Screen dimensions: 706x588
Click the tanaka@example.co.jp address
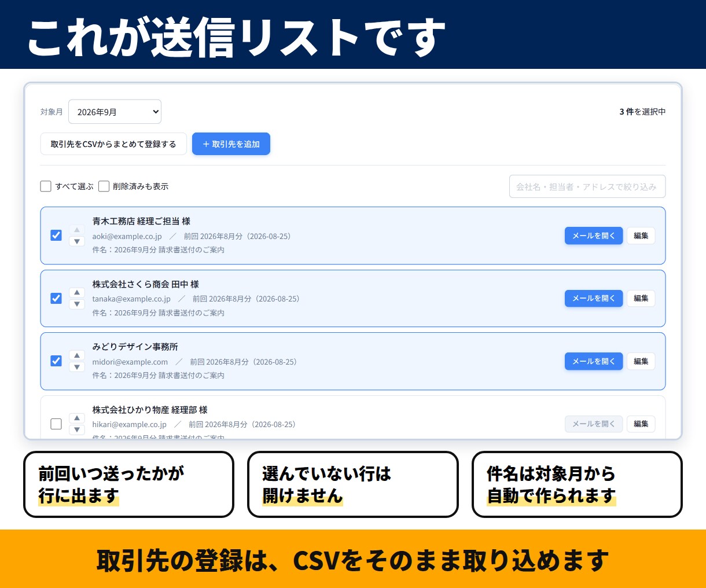click(x=131, y=299)
